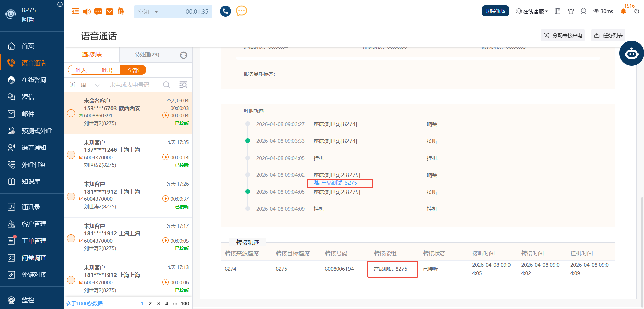Image resolution: width=644 pixels, height=309 pixels.
Task: Expand the 空闲 agent status dropdown
Action: (156, 12)
